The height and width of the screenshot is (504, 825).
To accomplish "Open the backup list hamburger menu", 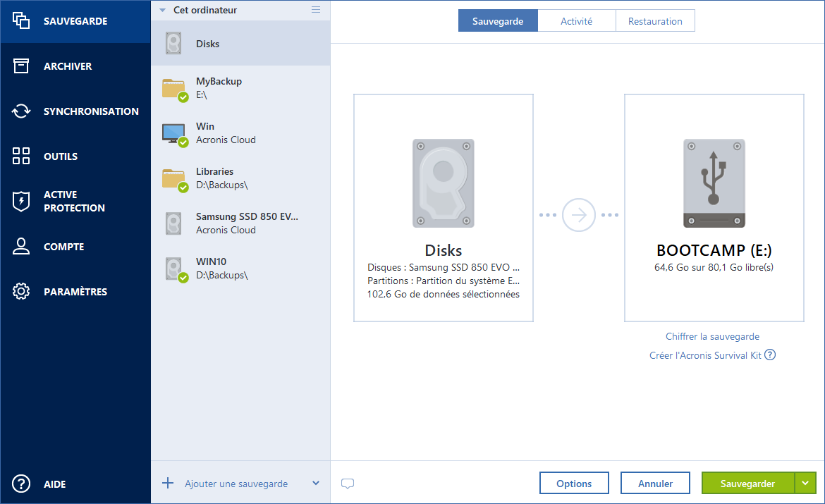I will pyautogui.click(x=316, y=10).
